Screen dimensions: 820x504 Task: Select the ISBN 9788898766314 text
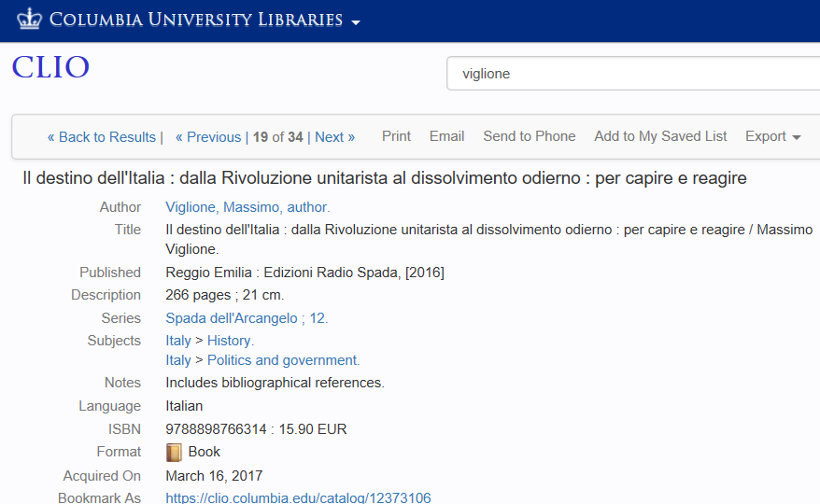coord(216,429)
